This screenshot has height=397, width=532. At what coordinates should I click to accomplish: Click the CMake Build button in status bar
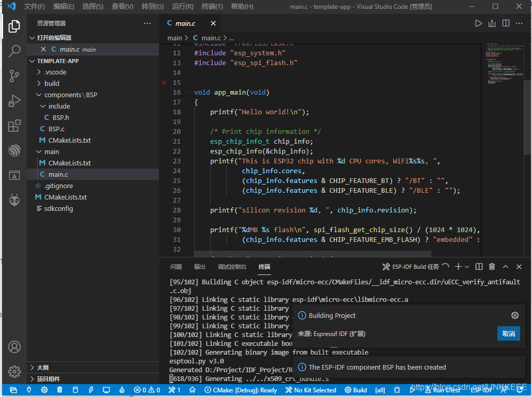[355, 390]
